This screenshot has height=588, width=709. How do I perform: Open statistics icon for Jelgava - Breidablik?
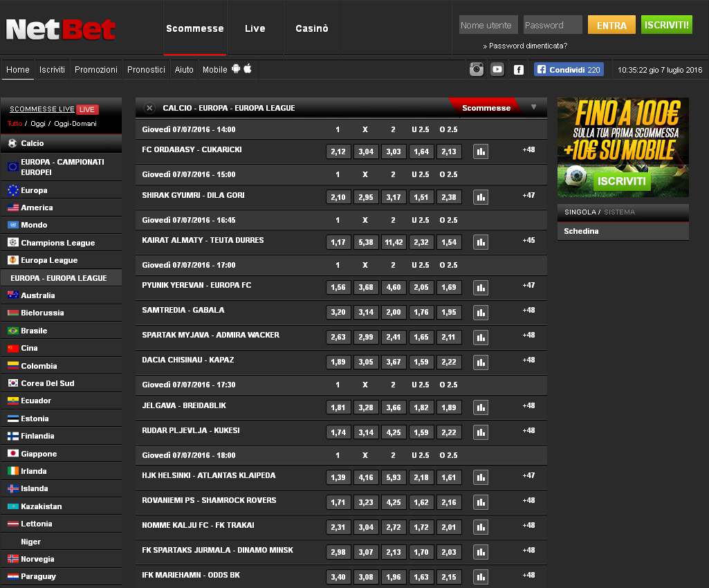tap(481, 407)
